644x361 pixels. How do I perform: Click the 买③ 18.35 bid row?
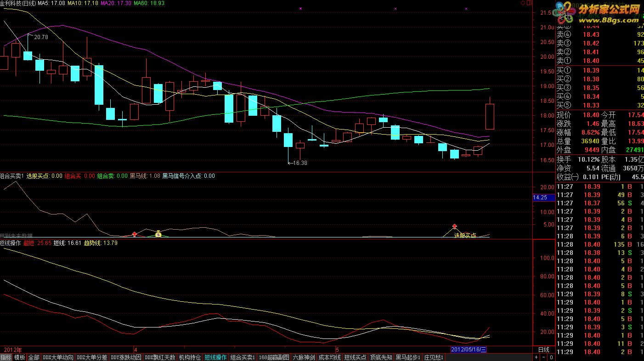tap(600, 88)
